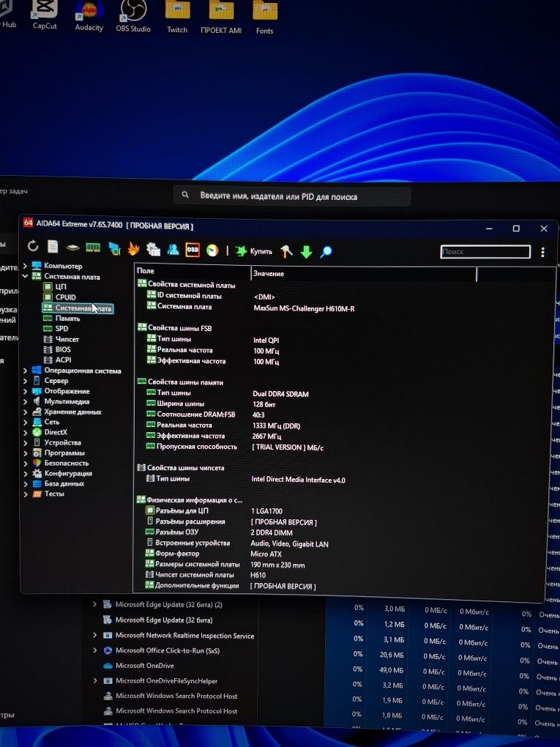Click the 1333 МГц (DDR) value
The width and height of the screenshot is (560, 747).
(276, 426)
